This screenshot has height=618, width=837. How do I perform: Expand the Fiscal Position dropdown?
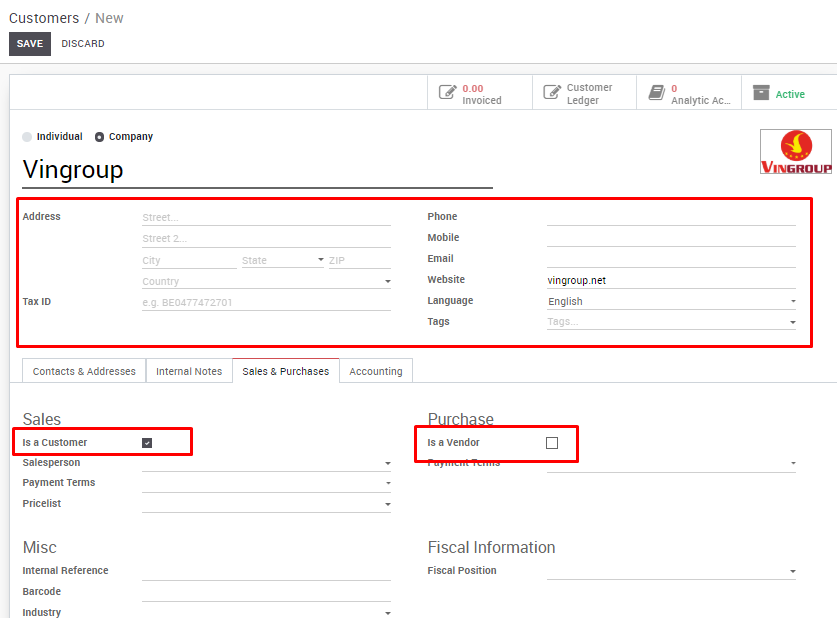click(671, 571)
